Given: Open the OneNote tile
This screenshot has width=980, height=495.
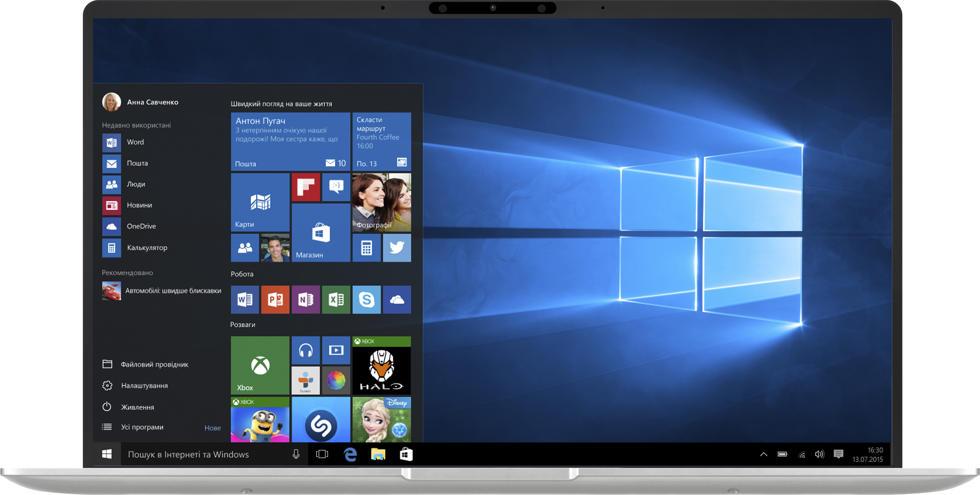Looking at the screenshot, I should [x=305, y=300].
